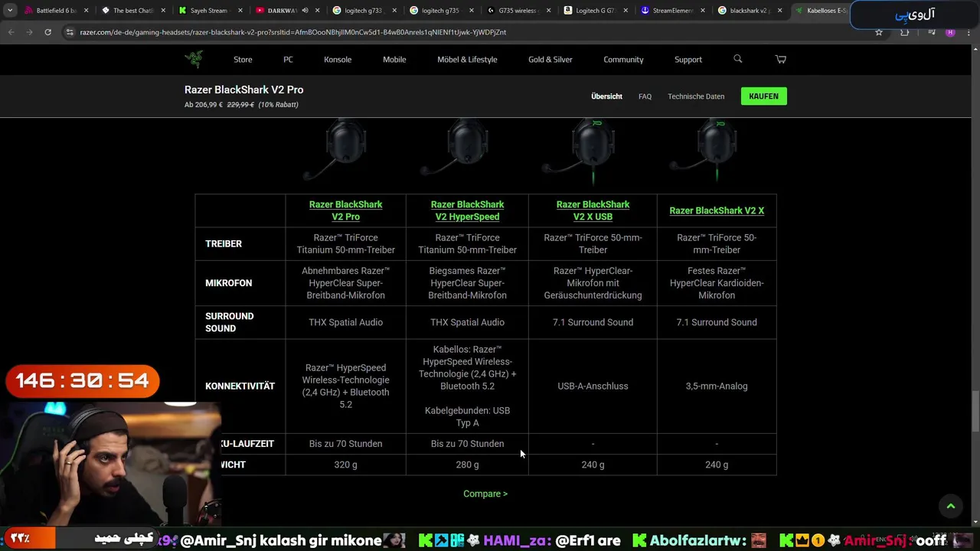
Task: Click the page vertical scrollbar thumb
Action: click(975, 411)
